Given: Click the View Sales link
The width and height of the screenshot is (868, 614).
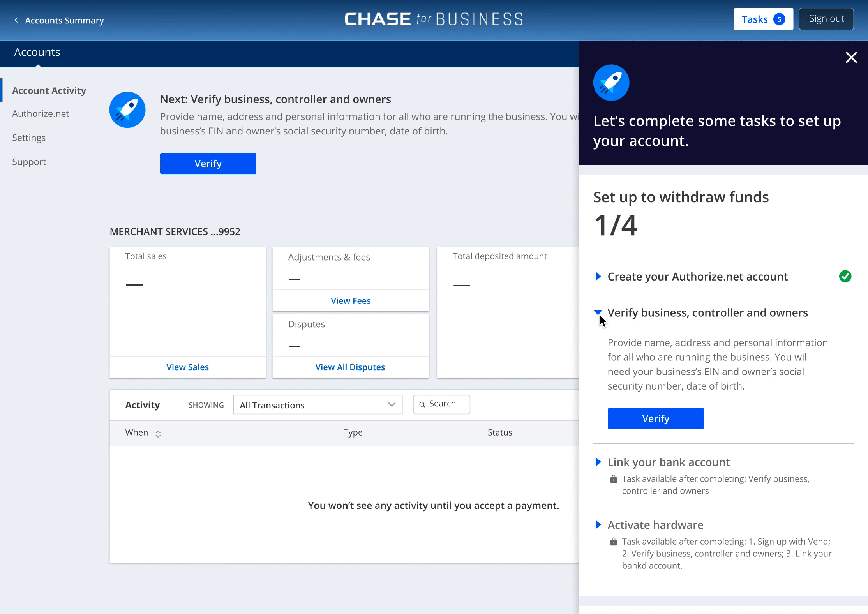Looking at the screenshot, I should point(187,367).
